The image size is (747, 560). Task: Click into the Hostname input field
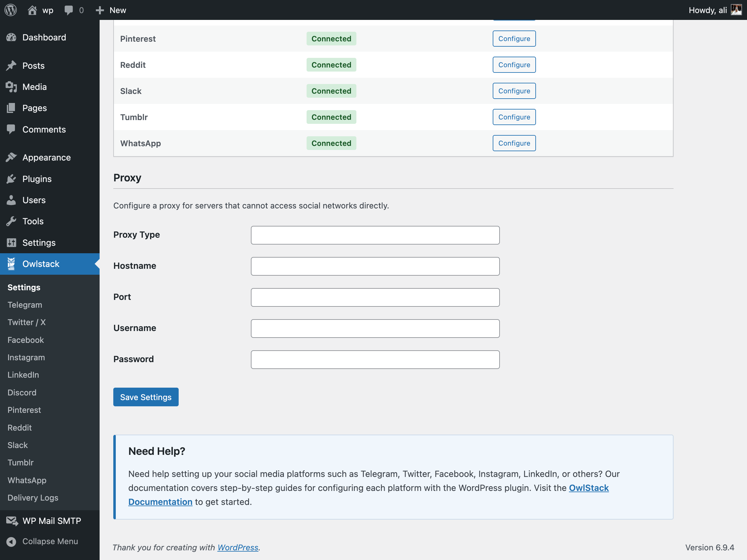pos(375,266)
